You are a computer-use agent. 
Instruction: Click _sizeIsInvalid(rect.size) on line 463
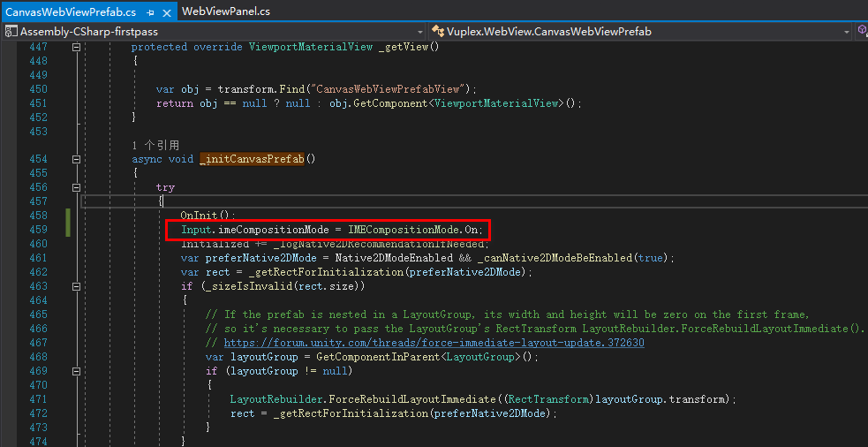click(282, 286)
